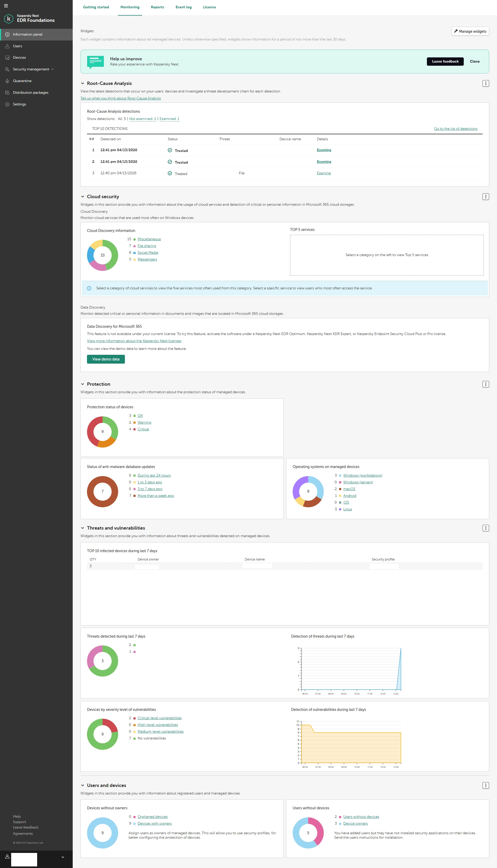The height and width of the screenshot is (868, 497).
Task: Close the Help us improve banner
Action: tap(474, 62)
